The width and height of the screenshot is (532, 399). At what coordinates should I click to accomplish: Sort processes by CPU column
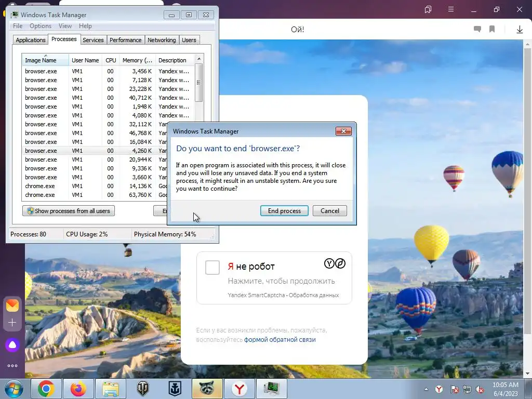pos(111,60)
